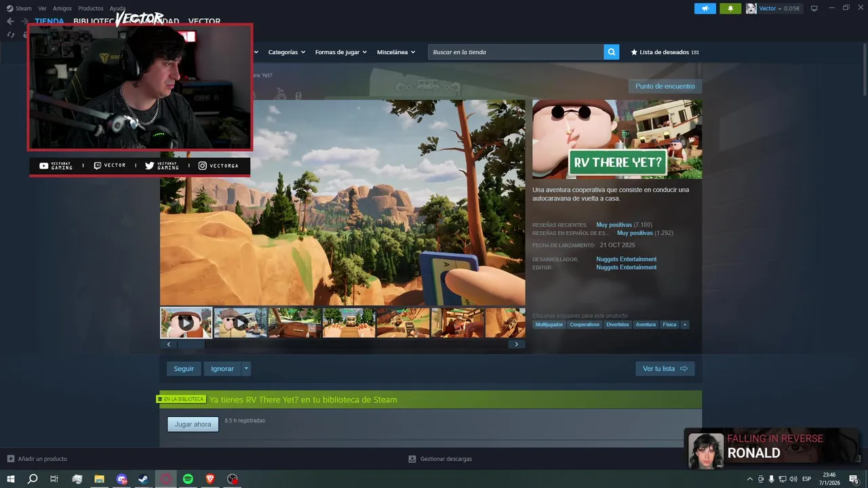Image resolution: width=868 pixels, height=488 pixels.
Task: Switch to Big Picture mode monitor icon
Action: (x=814, y=9)
